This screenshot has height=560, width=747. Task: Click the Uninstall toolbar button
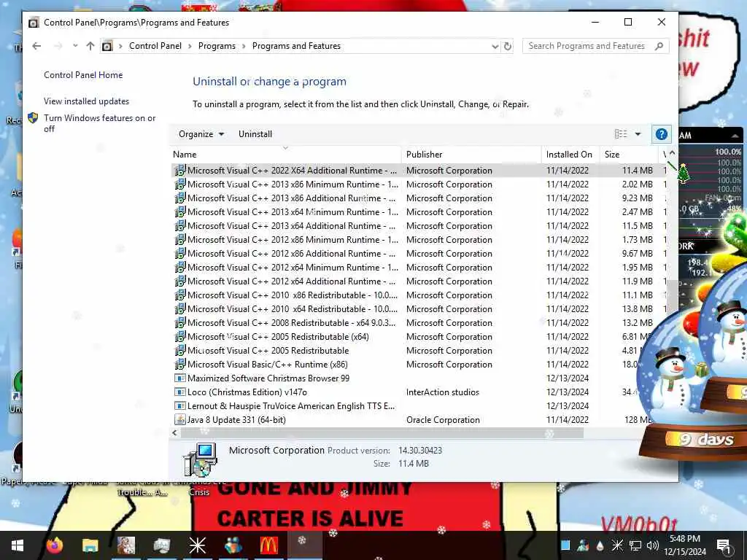point(255,134)
